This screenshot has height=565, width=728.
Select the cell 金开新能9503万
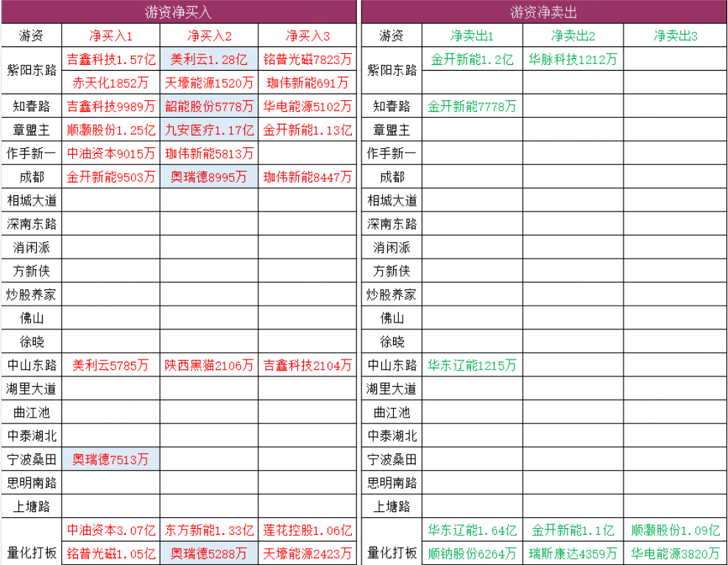[111, 177]
